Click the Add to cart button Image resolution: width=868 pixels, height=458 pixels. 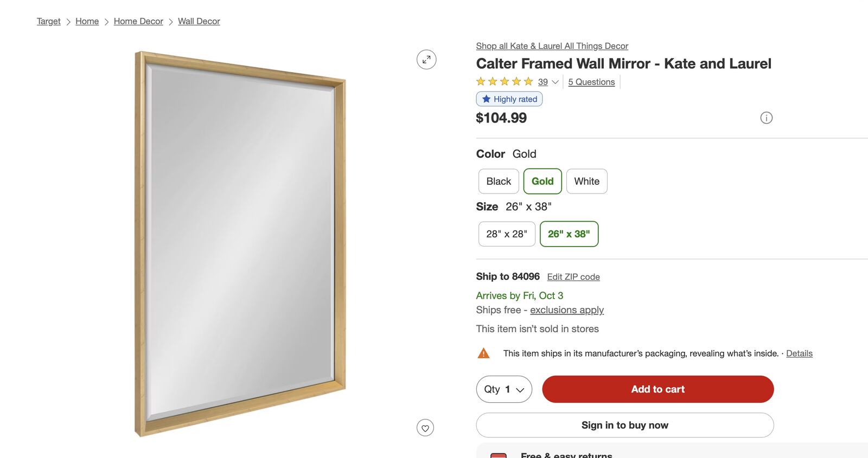[x=658, y=389]
